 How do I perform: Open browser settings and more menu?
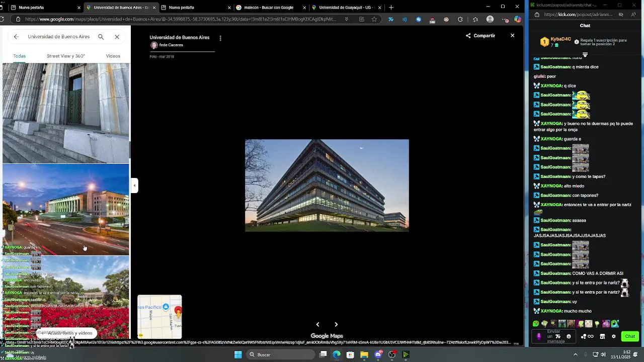coord(505,20)
